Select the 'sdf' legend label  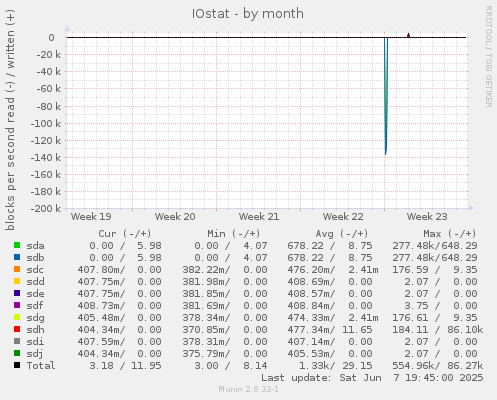pos(35,306)
